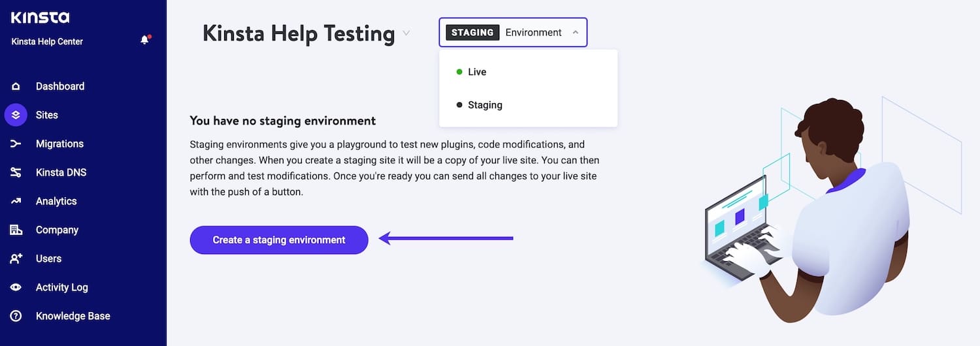Screen dimensions: 980x346
Task: Click the Migrations arrow icon
Action: pyautogui.click(x=16, y=144)
